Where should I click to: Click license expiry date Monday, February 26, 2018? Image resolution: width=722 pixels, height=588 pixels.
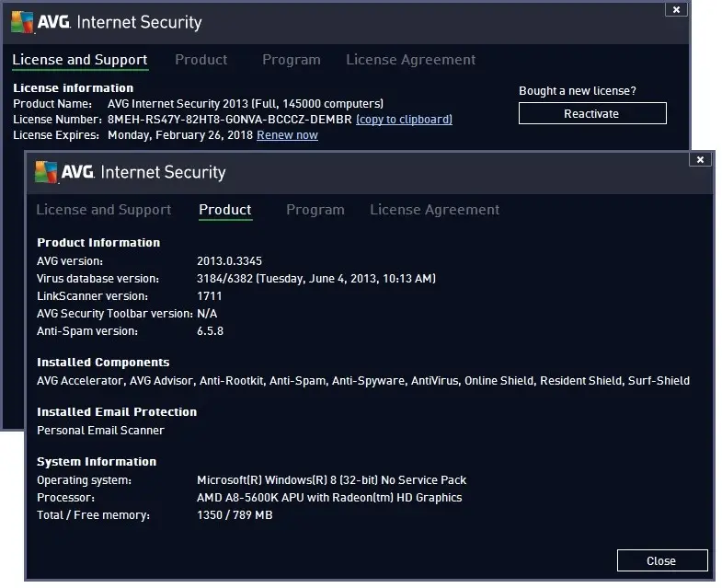(x=180, y=135)
